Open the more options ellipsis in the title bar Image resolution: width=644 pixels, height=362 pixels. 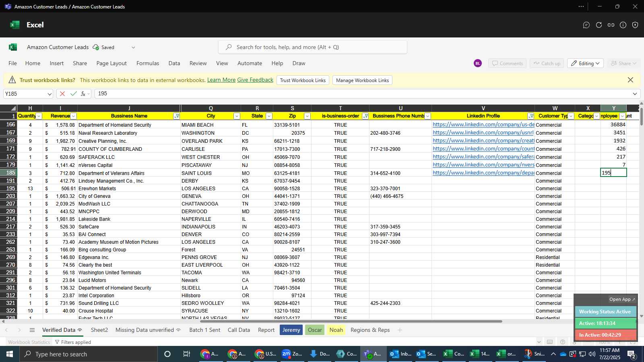click(581, 6)
